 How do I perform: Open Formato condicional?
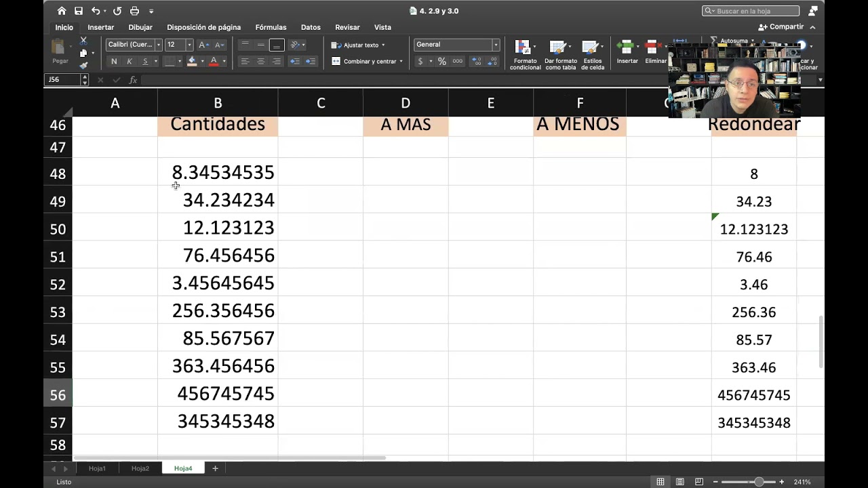pos(526,55)
